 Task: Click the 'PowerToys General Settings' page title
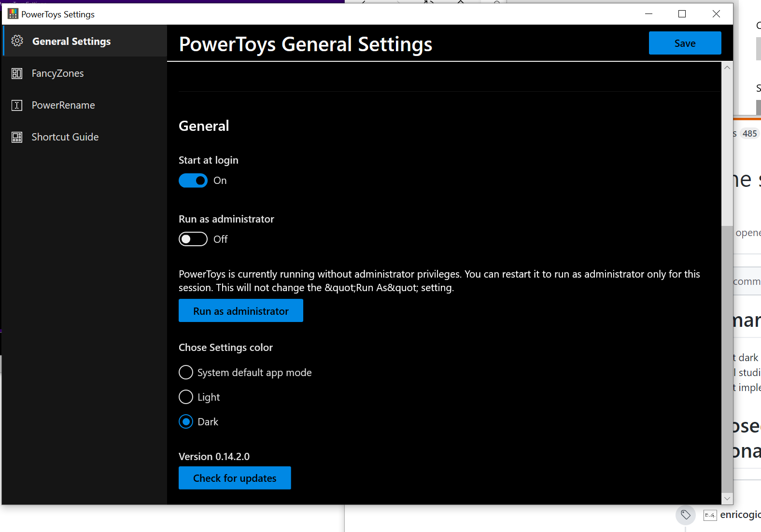coord(306,44)
